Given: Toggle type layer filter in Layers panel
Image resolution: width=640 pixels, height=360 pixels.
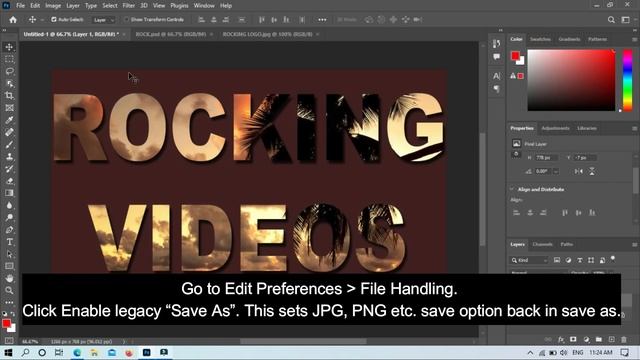Looking at the screenshot, I should [580, 260].
